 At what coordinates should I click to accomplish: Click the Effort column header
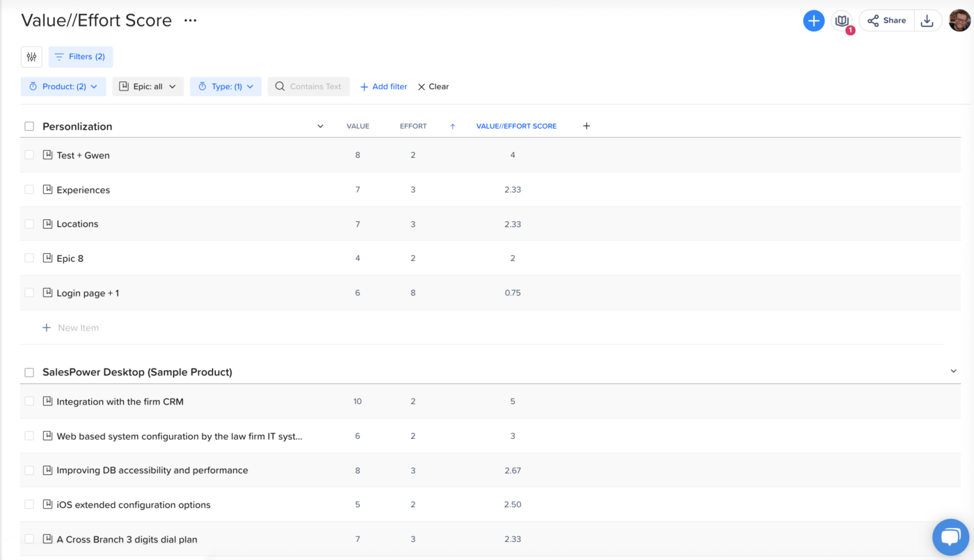(413, 127)
